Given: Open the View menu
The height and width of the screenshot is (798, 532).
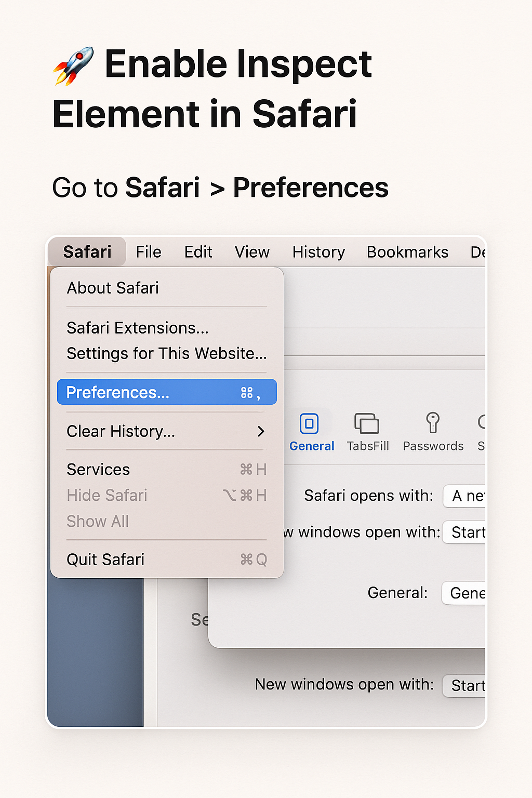Looking at the screenshot, I should [252, 252].
